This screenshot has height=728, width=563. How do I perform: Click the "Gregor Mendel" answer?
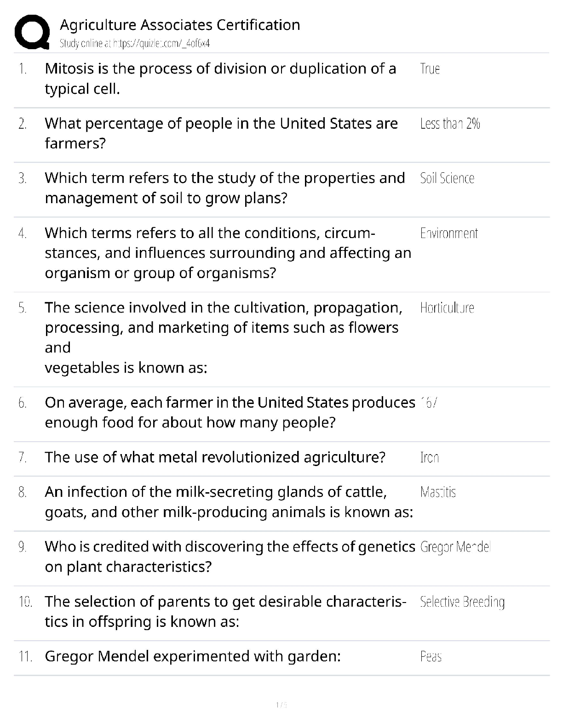[455, 547]
